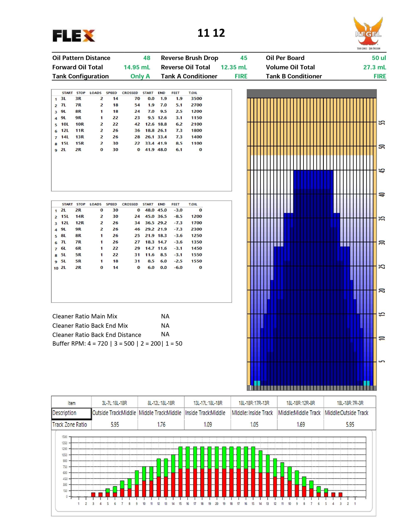The image size is (411, 532).
Task: Select the Oil Pattern Distance value 48
Action: (x=147, y=58)
